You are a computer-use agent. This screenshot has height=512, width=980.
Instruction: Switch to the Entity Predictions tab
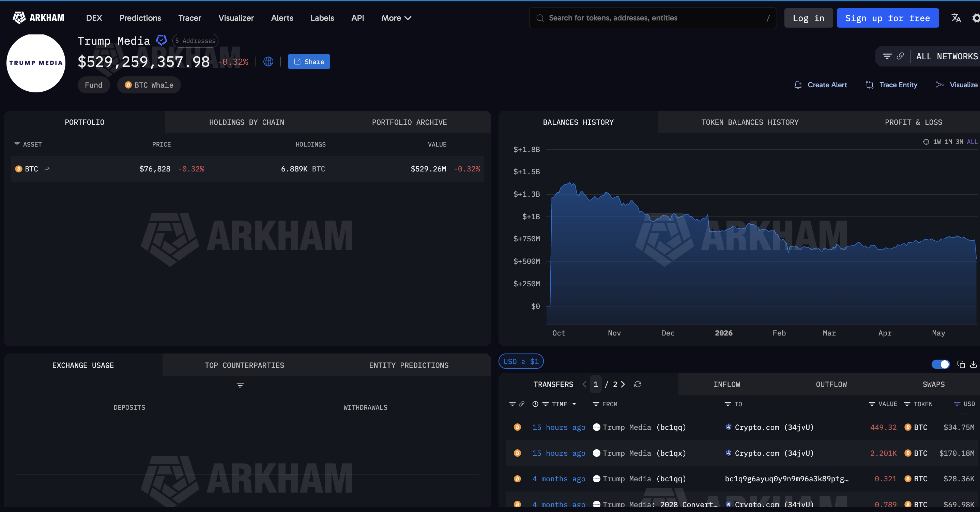tap(409, 365)
